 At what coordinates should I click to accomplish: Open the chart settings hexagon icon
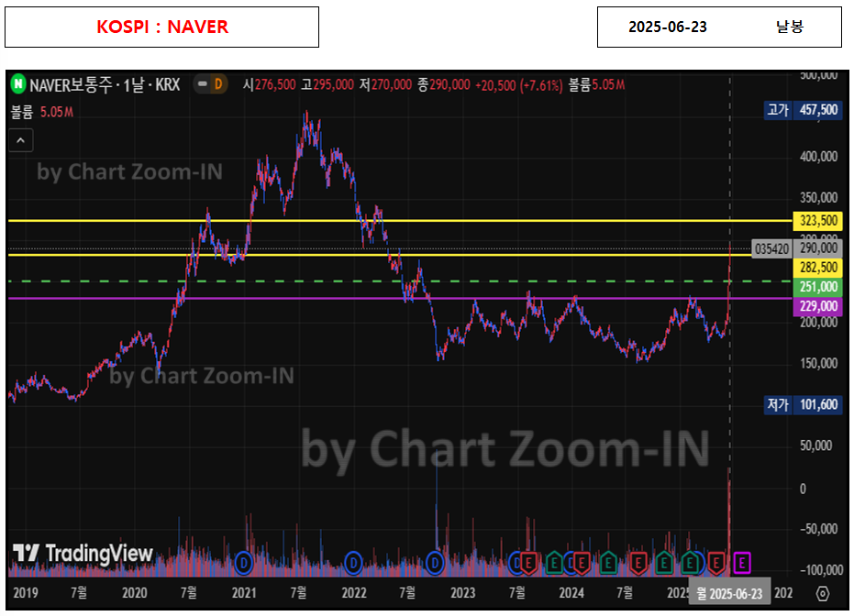point(823,593)
